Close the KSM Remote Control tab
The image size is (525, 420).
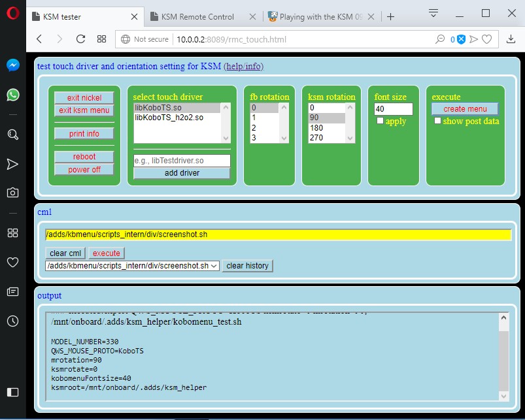[x=253, y=17]
